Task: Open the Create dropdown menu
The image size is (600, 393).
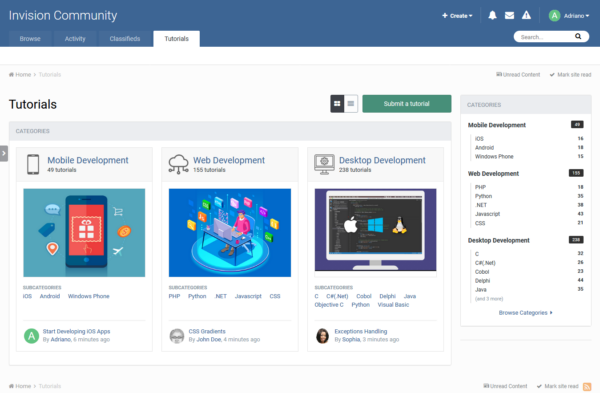Action: 457,16
